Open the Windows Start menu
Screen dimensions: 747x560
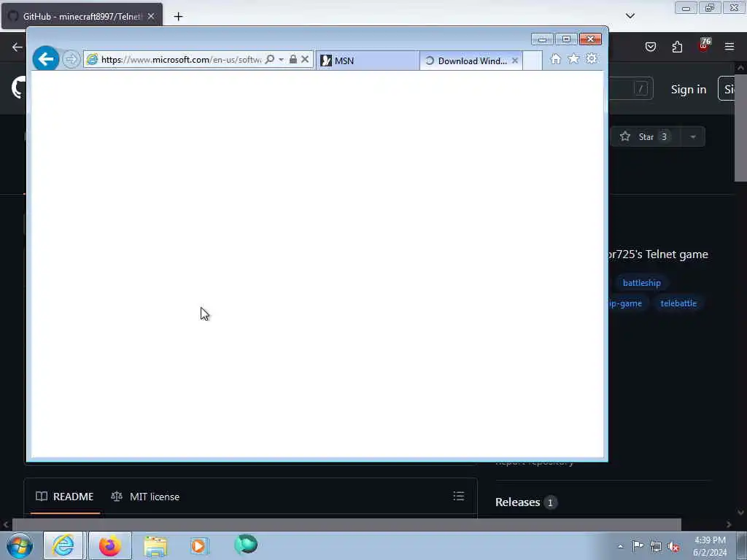(x=20, y=545)
